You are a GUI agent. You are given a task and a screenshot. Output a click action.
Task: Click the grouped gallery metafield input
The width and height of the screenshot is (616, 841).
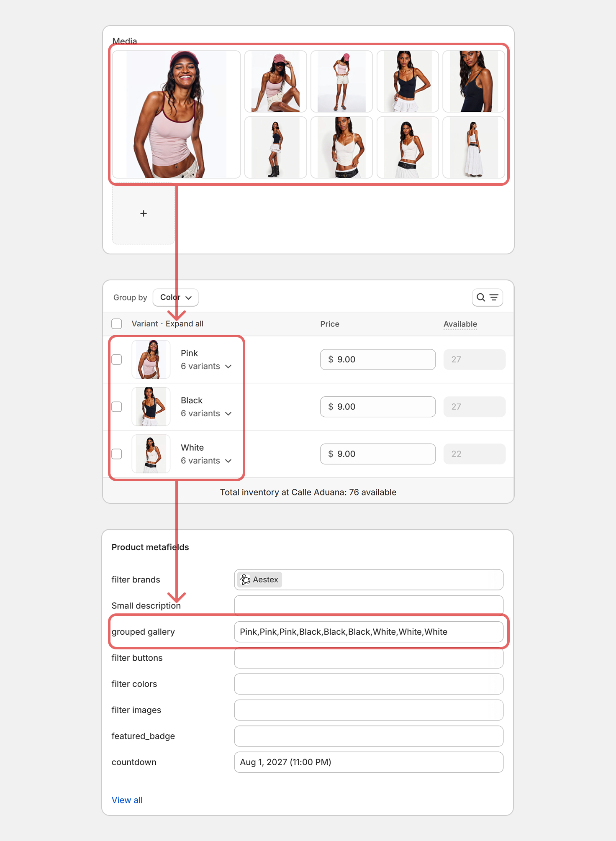pyautogui.click(x=369, y=632)
